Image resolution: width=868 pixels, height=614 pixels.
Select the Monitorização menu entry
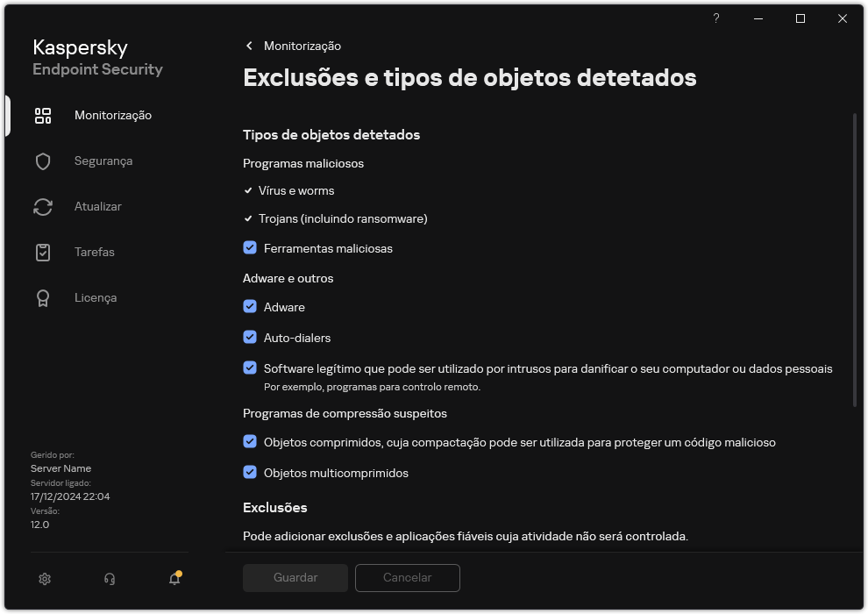click(x=114, y=115)
